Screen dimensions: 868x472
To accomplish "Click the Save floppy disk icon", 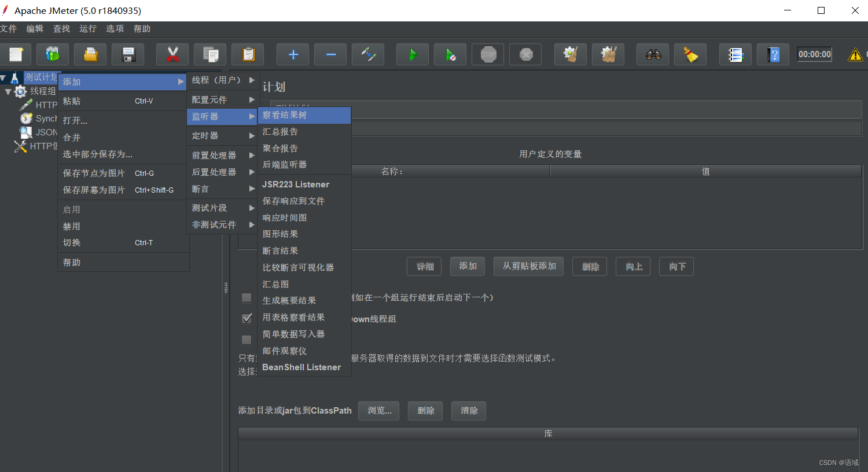I will tap(128, 54).
